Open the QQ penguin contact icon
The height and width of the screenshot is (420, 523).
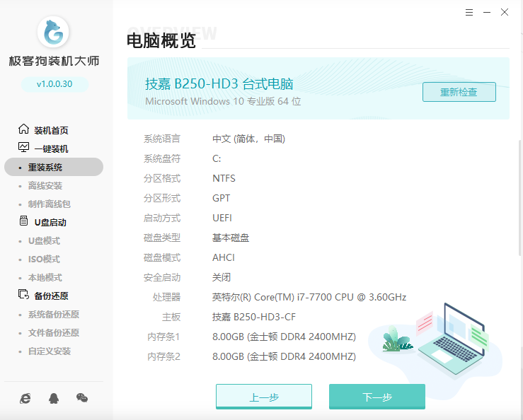pos(54,398)
